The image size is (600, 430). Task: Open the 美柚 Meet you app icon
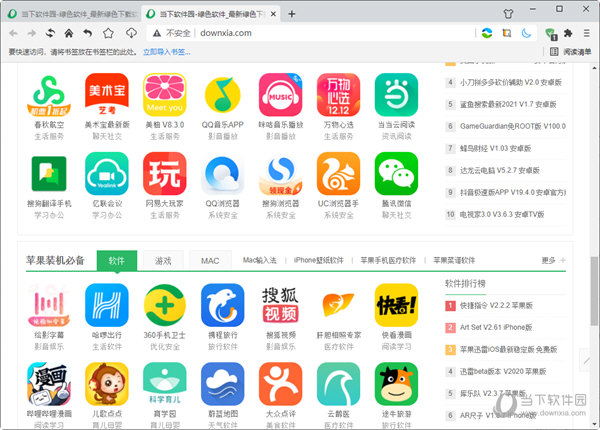(x=165, y=95)
